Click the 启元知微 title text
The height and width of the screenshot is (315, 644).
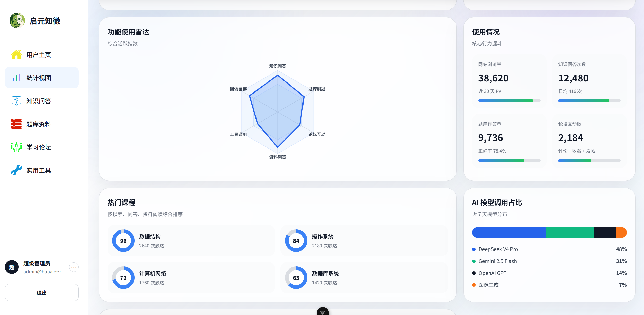45,21
